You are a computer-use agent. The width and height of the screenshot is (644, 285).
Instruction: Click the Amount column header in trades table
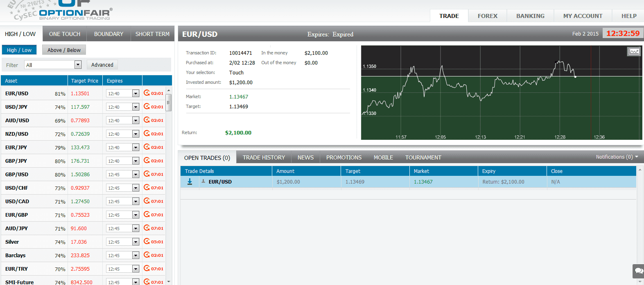307,171
